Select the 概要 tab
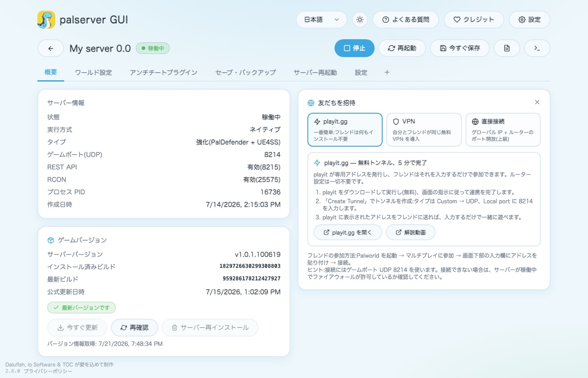Screen dimensions: 588x378 click(x=51, y=72)
